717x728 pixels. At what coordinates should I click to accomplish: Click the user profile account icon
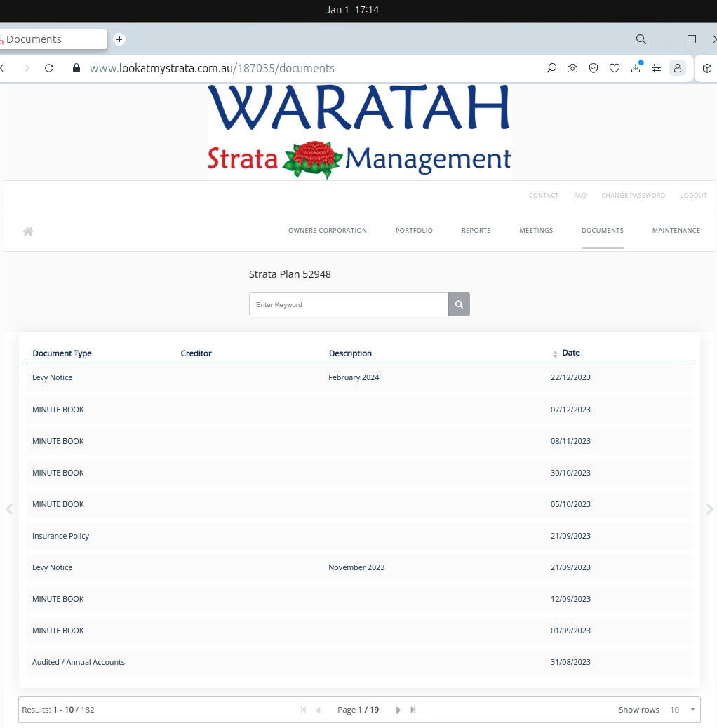(x=678, y=68)
